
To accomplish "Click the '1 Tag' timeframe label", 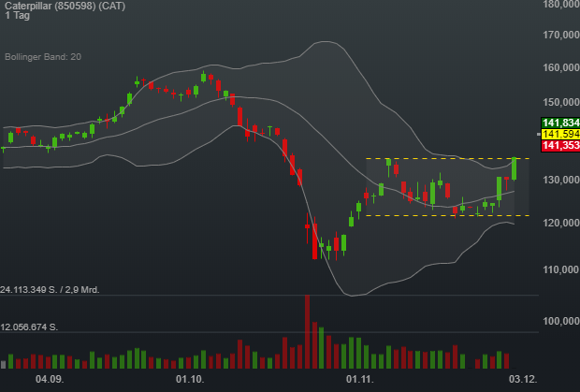I will [17, 16].
